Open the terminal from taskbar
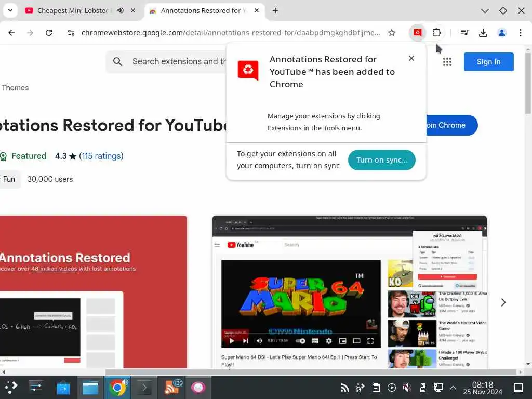Image resolution: width=532 pixels, height=399 pixels. [x=144, y=387]
